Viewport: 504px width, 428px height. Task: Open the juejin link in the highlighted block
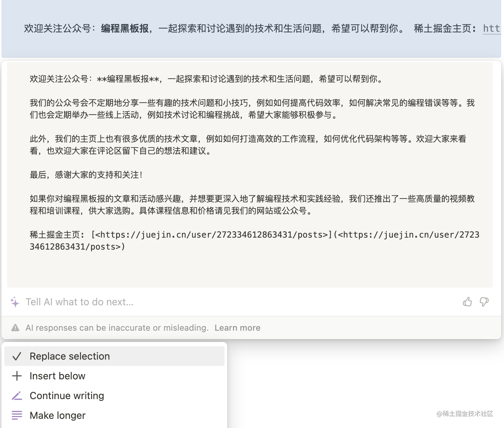coord(491,28)
